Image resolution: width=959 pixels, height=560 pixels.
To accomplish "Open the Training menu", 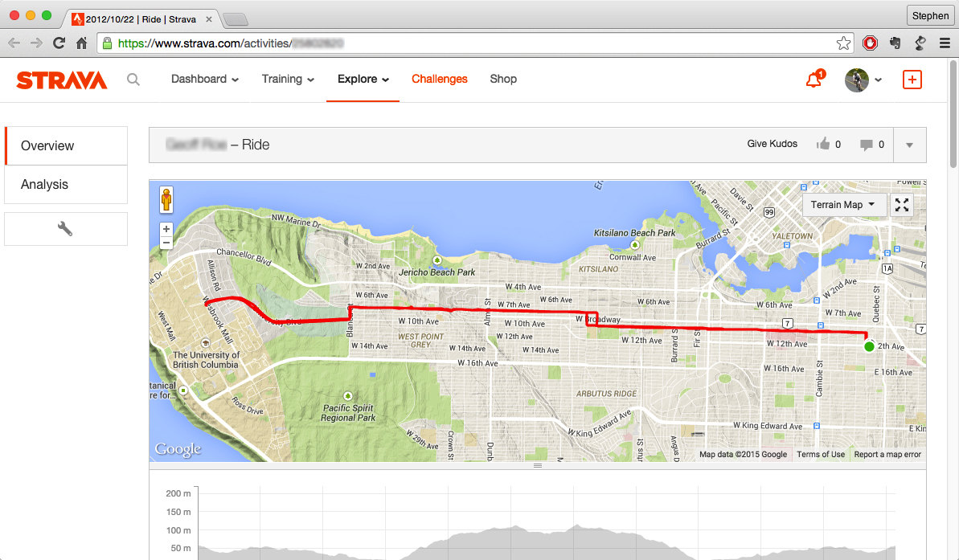I will (x=288, y=80).
